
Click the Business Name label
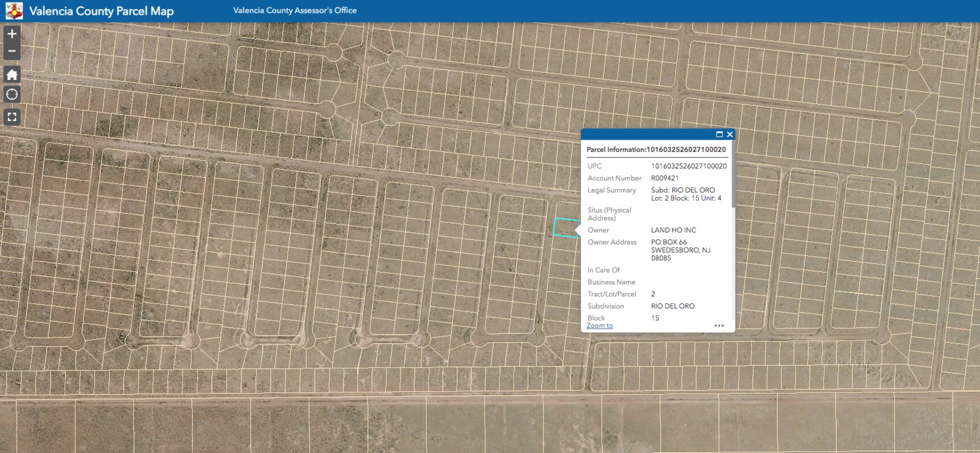pyautogui.click(x=611, y=282)
